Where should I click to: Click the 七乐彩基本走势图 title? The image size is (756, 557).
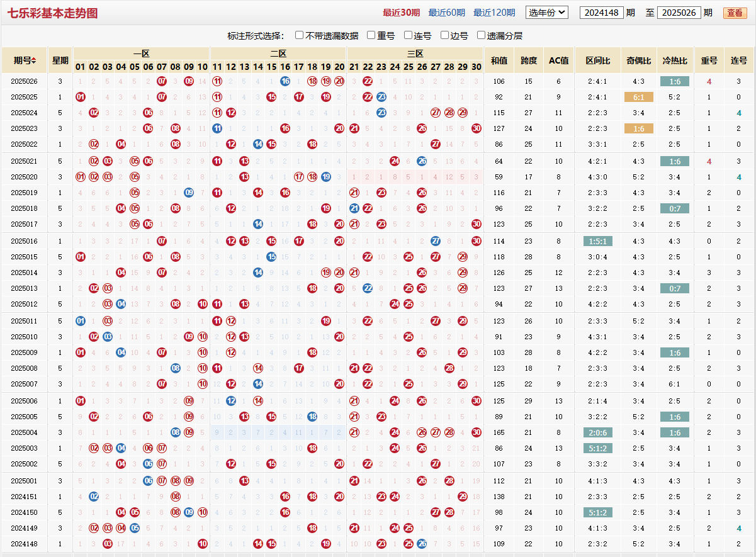(52, 13)
